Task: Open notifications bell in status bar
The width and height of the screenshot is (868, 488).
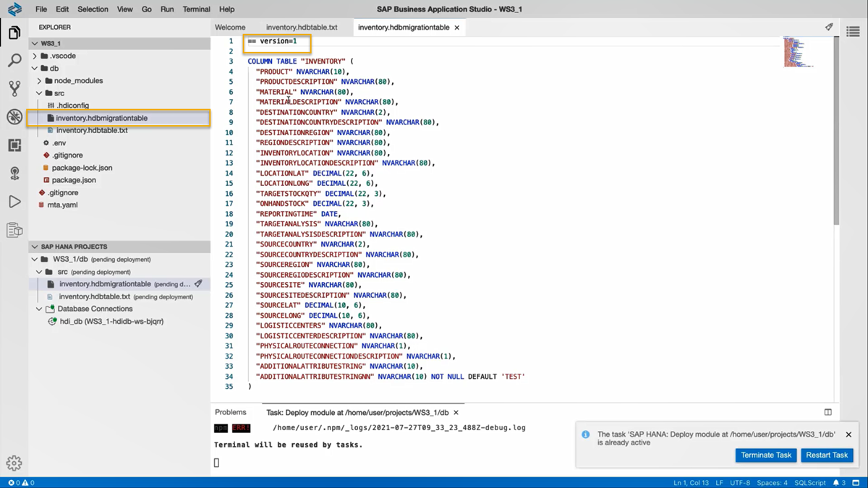Action: click(x=839, y=482)
